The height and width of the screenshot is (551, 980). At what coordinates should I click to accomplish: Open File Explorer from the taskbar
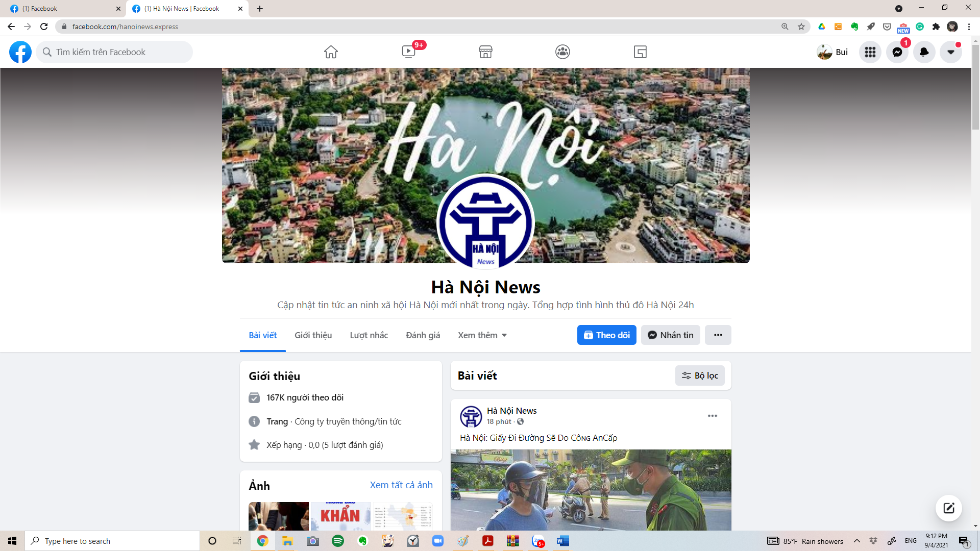coord(288,541)
